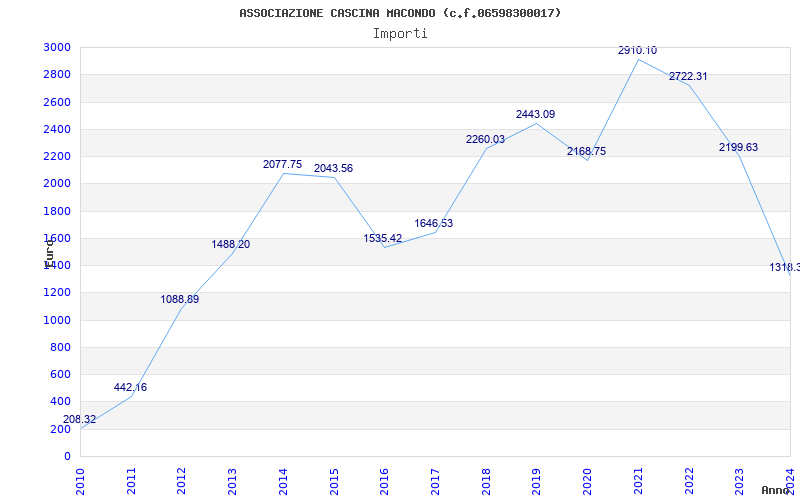Select the data label 2043.56

tap(333, 168)
